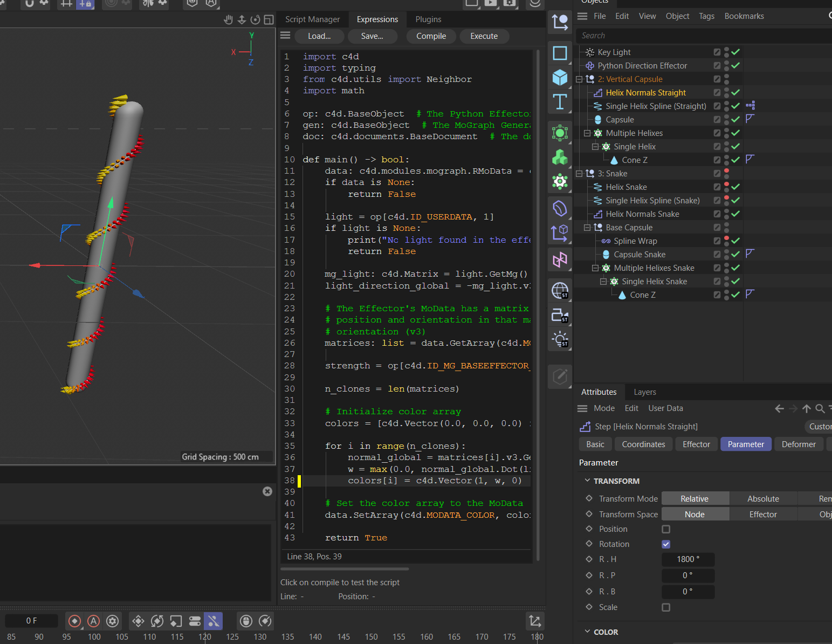The width and height of the screenshot is (832, 644).
Task: Open the Bookmarks menu in Objects panel
Action: pyautogui.click(x=744, y=16)
